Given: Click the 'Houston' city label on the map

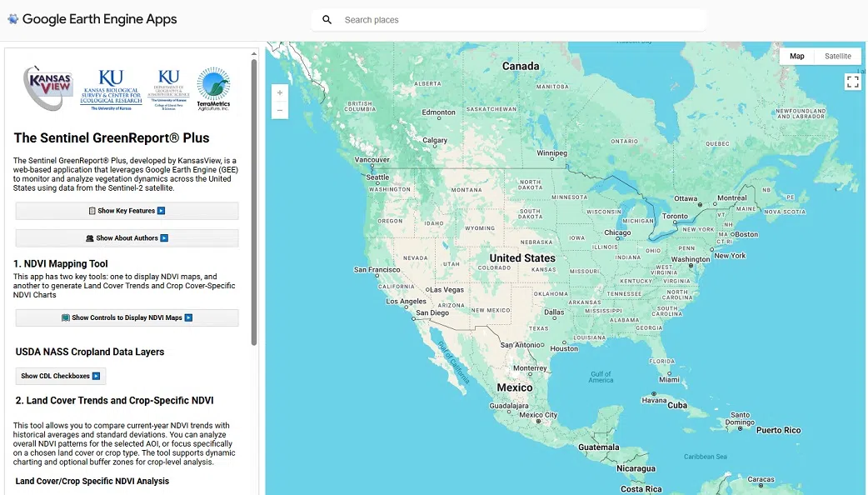Looking at the screenshot, I should pyautogui.click(x=564, y=349).
